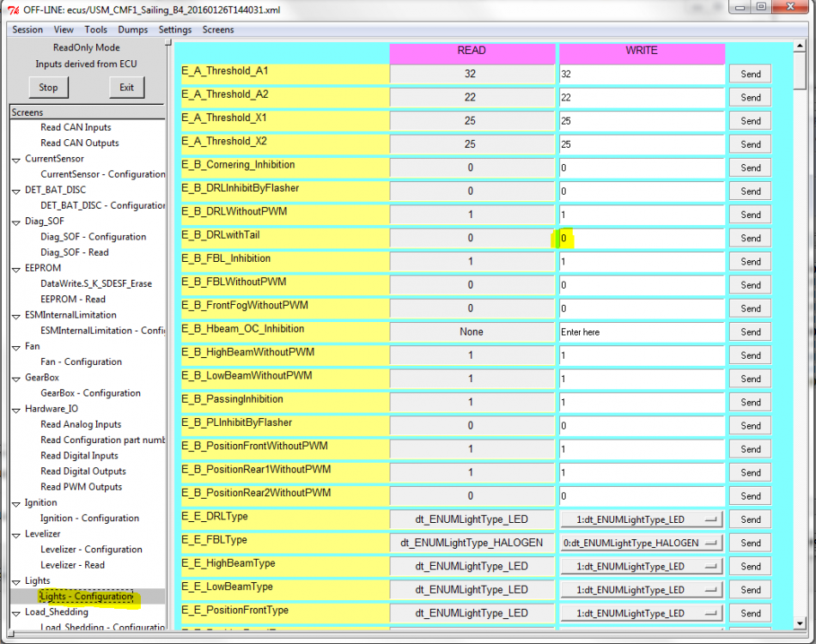The image size is (816, 644).
Task: Open the E_E_FBLType write dropdown
Action: [642, 543]
